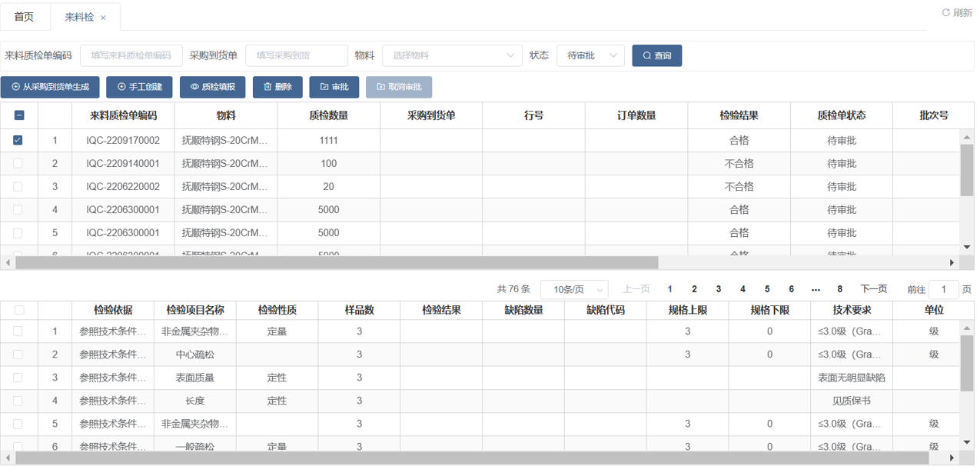
Task: Click the 查询 search button
Action: tap(656, 55)
